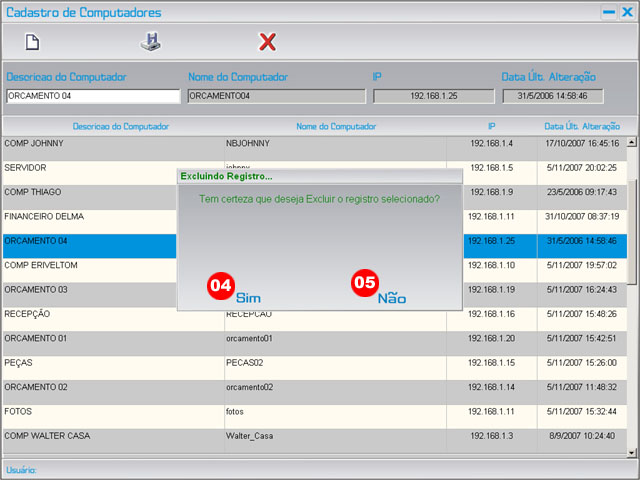Click the IP address field
The height and width of the screenshot is (480, 640).
433,97
